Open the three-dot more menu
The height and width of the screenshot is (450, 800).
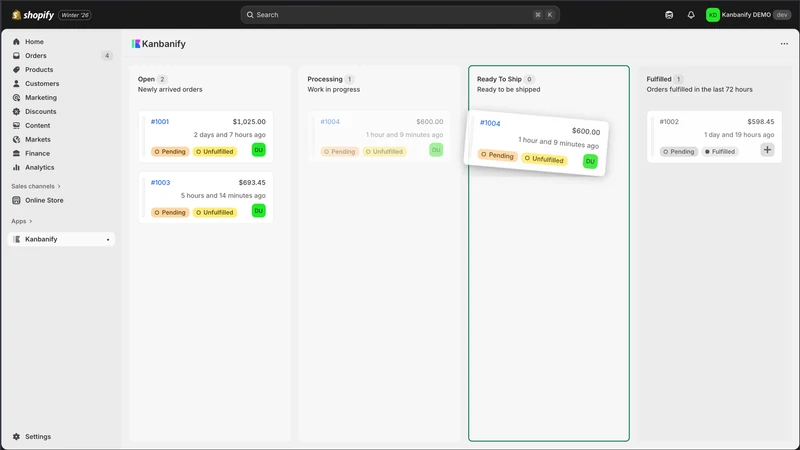[x=784, y=44]
